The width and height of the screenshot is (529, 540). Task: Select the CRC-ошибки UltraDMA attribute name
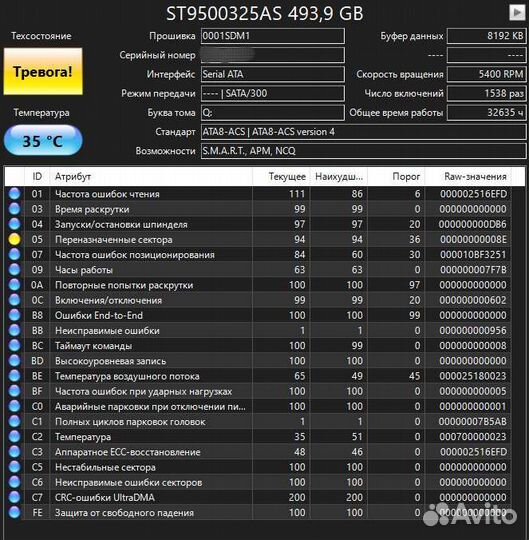point(105,497)
